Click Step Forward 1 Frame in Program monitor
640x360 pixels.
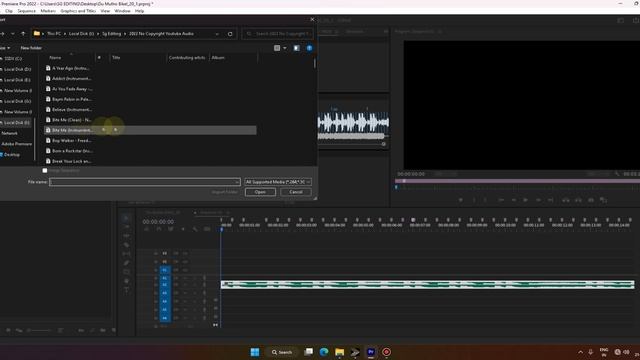(x=538, y=200)
